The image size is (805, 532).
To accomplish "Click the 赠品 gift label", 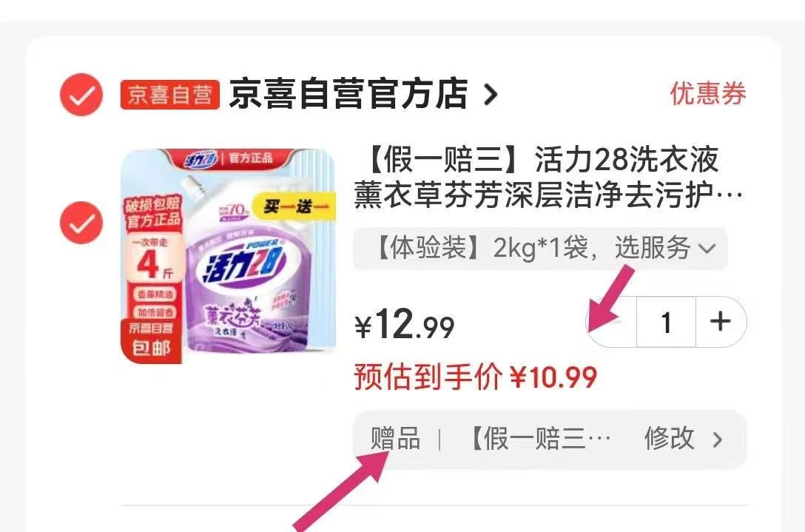I will (396, 439).
